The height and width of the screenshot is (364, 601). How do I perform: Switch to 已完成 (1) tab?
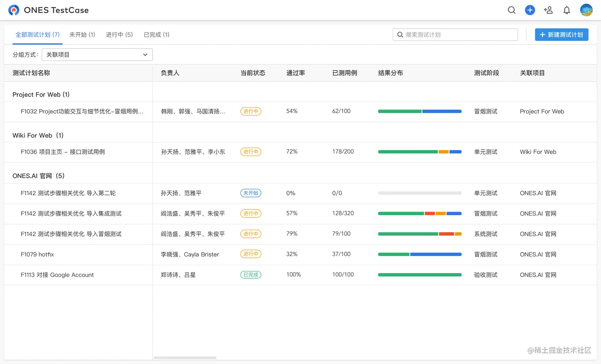coord(157,35)
